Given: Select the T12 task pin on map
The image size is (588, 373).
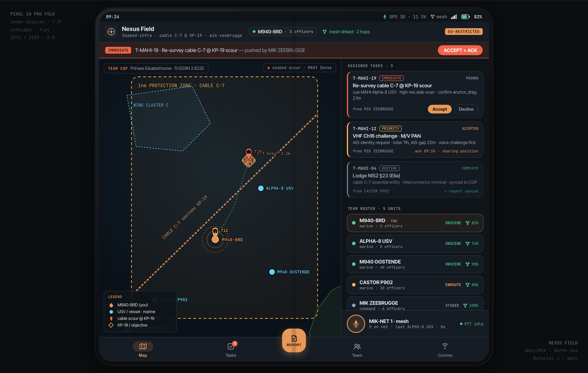Looking at the screenshot, I should (x=215, y=231).
